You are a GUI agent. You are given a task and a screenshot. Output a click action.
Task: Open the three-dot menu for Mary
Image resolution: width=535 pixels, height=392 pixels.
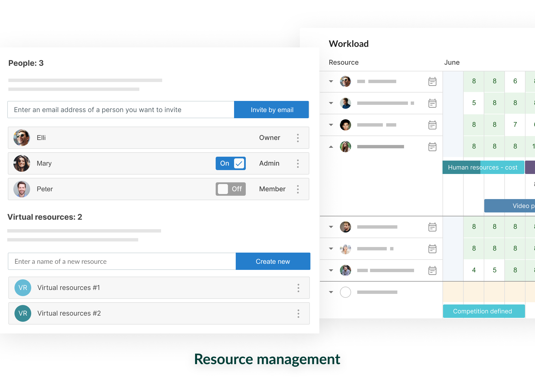click(298, 164)
